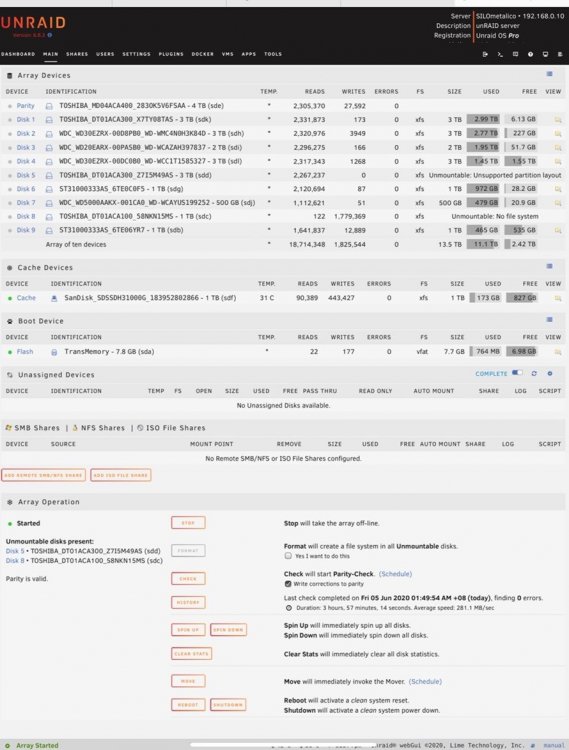Open Unassigned Devices settings gear
This screenshot has width=569, height=750.
(550, 374)
